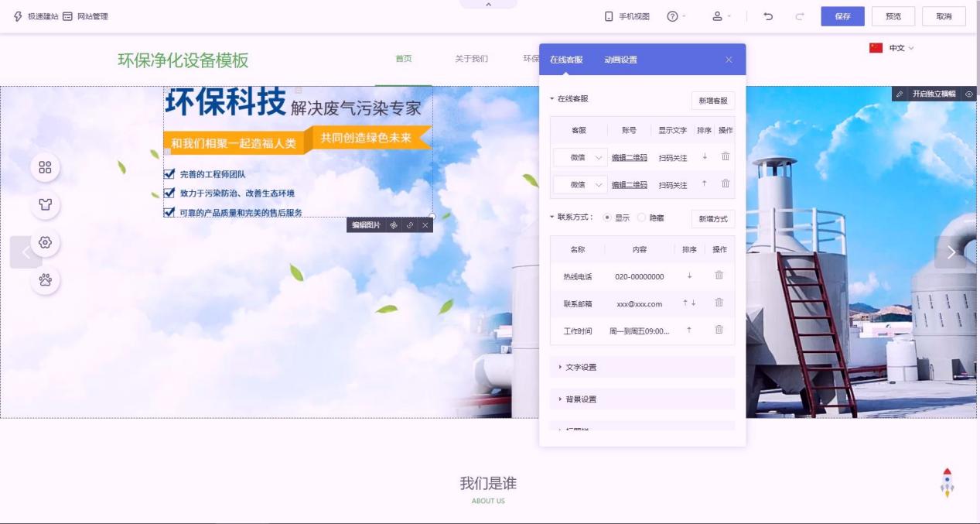
Task: Delete the first 微信 customer service row
Action: coord(725,157)
